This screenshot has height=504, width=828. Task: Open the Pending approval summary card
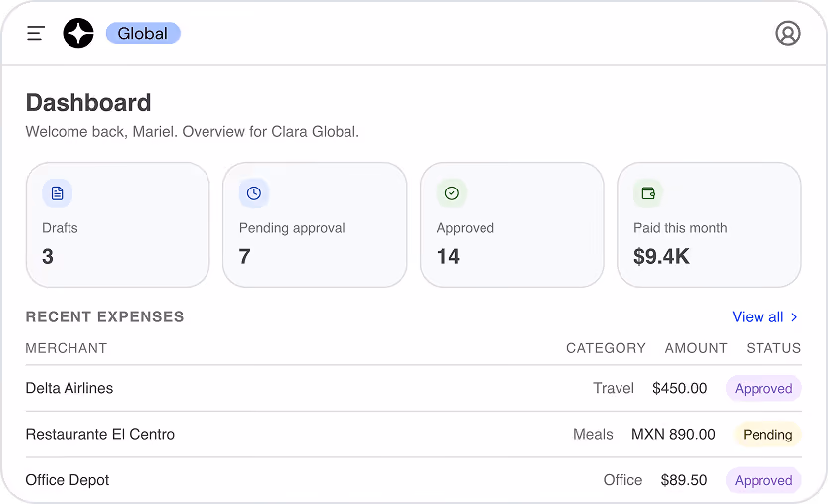pos(315,225)
